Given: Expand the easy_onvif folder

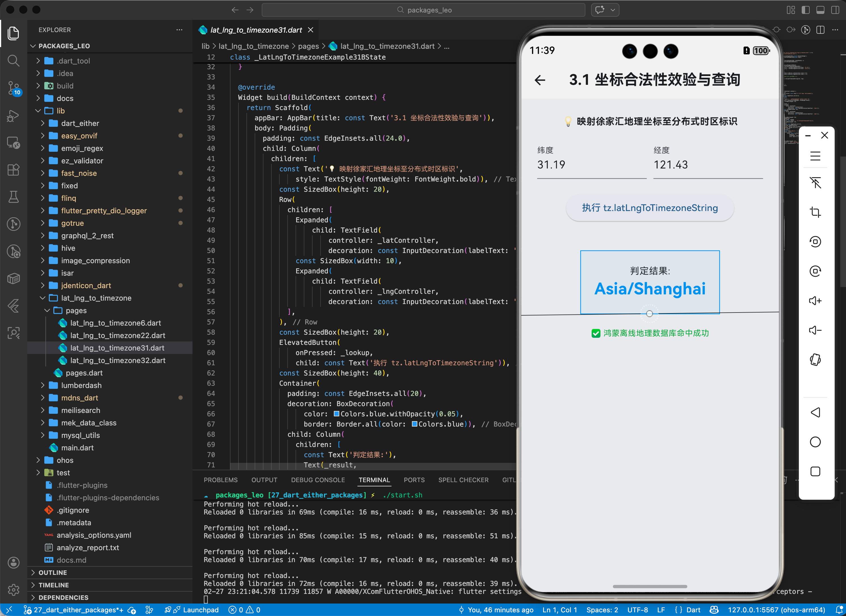Looking at the screenshot, I should pyautogui.click(x=79, y=136).
